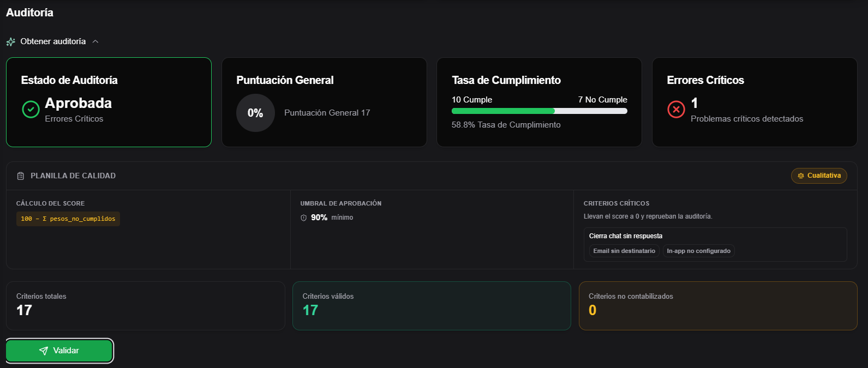
Task: Click the green check icon next to Aprobada
Action: pyautogui.click(x=31, y=109)
